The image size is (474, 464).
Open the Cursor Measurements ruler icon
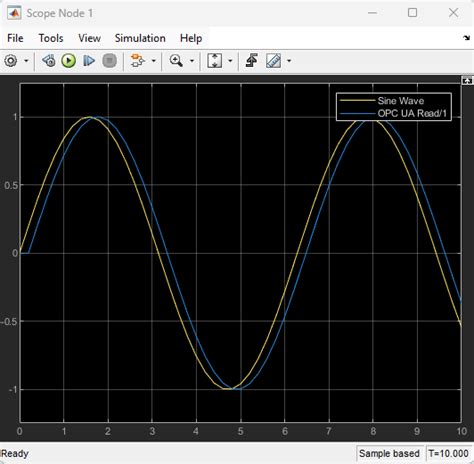click(274, 61)
